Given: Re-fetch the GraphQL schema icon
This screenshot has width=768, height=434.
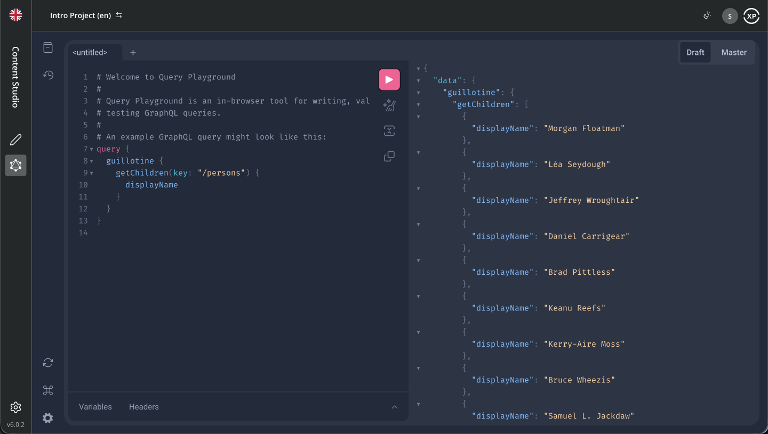Looking at the screenshot, I should pyautogui.click(x=48, y=362).
